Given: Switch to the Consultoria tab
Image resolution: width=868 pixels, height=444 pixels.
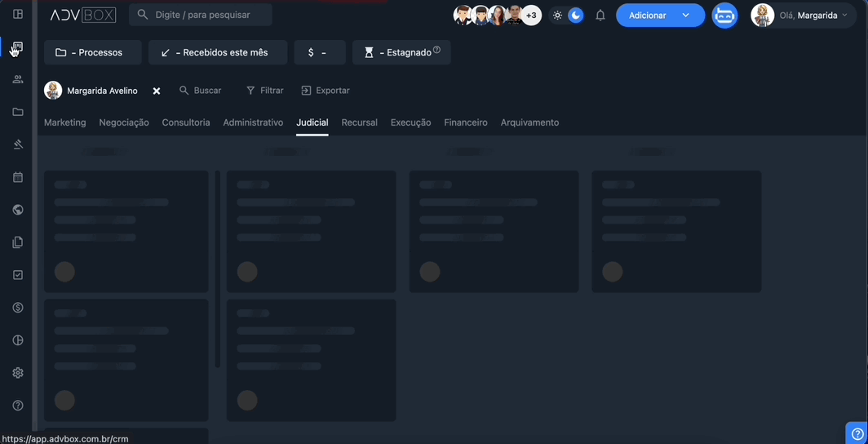Looking at the screenshot, I should [186, 122].
